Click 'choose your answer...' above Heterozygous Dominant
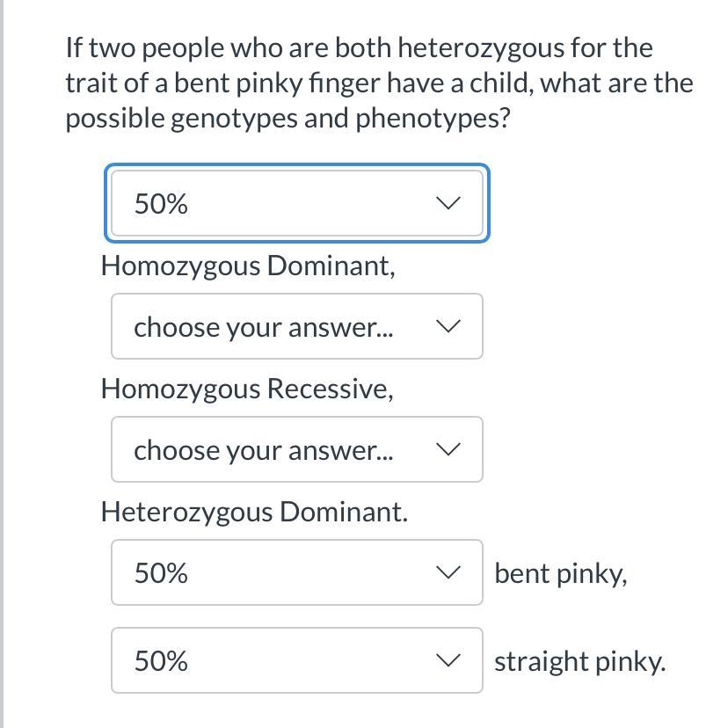Viewport: 728px width, 728px height. [264, 451]
